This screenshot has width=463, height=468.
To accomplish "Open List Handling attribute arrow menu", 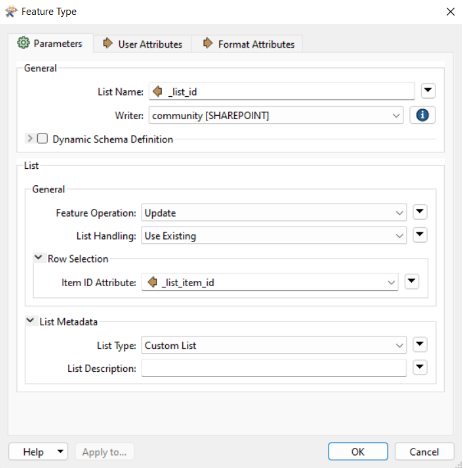I will pos(420,235).
